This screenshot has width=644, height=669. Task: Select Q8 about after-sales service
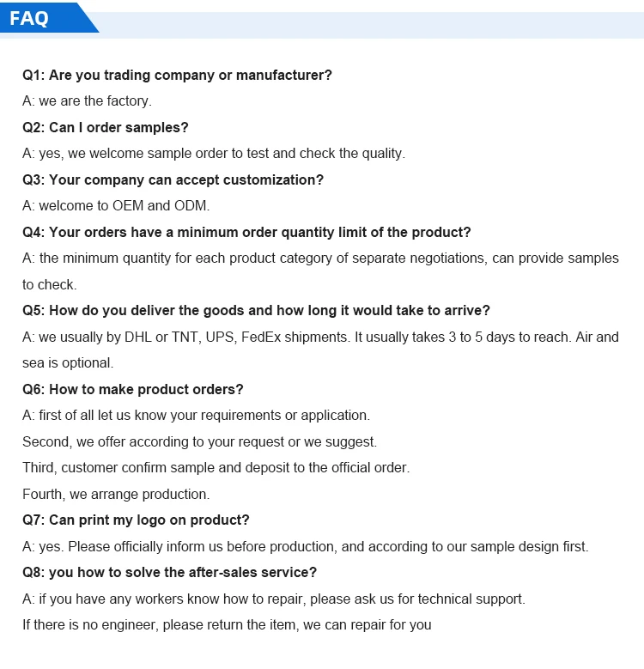coord(169,573)
